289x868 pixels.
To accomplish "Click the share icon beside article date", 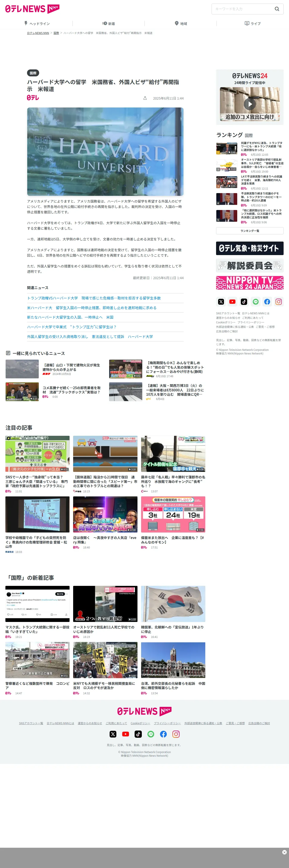I will 145,98.
